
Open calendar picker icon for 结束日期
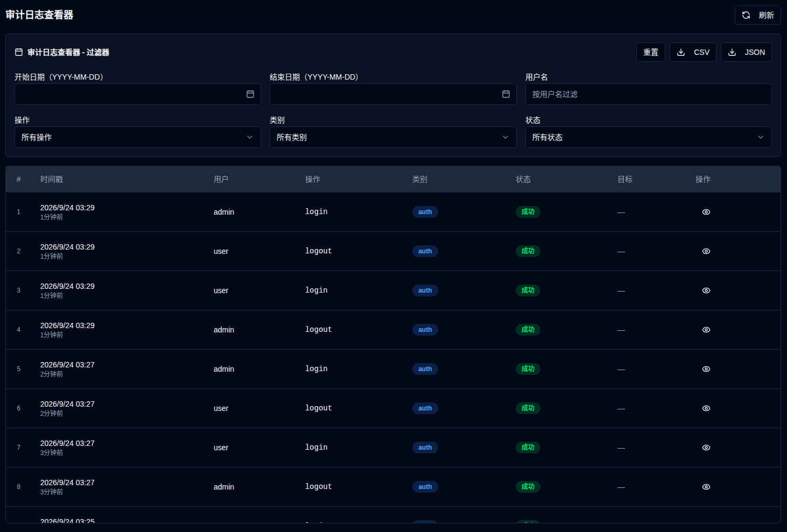click(x=506, y=94)
